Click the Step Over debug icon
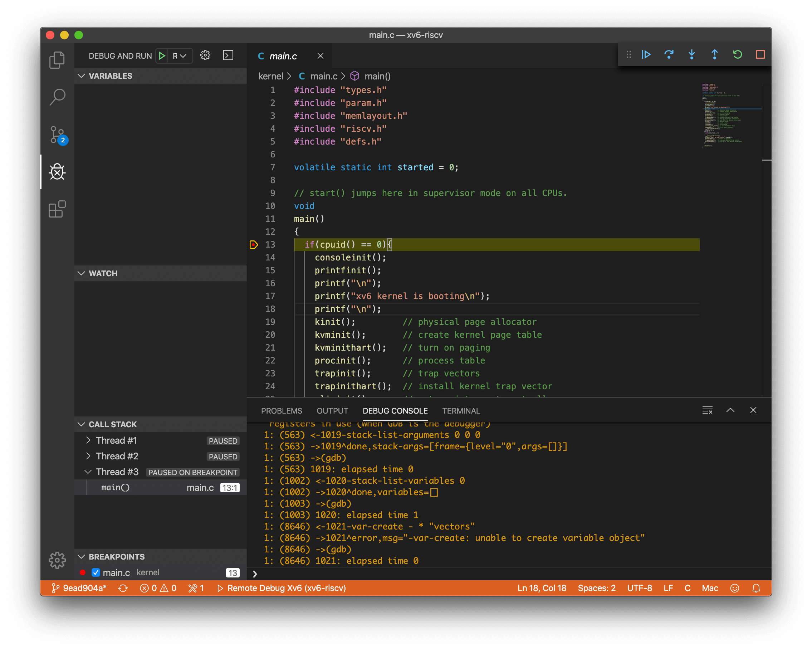Screen dimensions: 812x649 669,55
